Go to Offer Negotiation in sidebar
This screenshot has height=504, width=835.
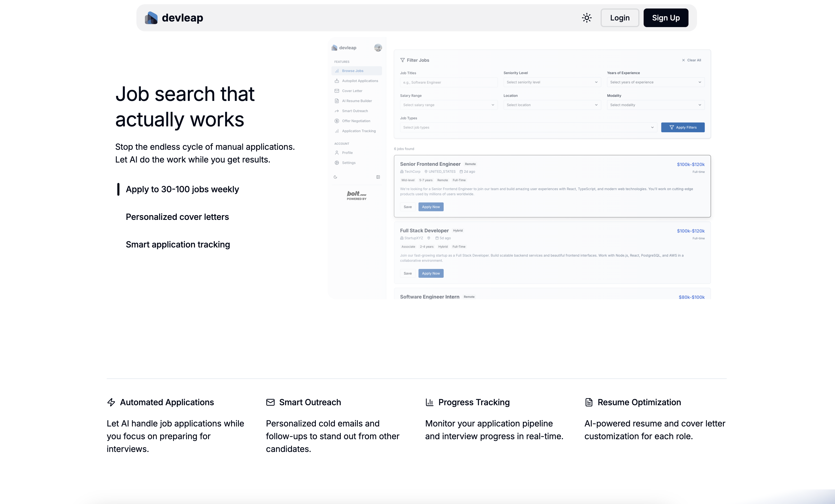[356, 121]
